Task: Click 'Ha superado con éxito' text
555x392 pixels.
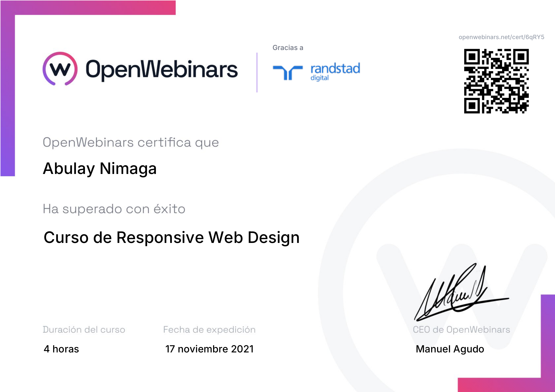Action: 114,209
